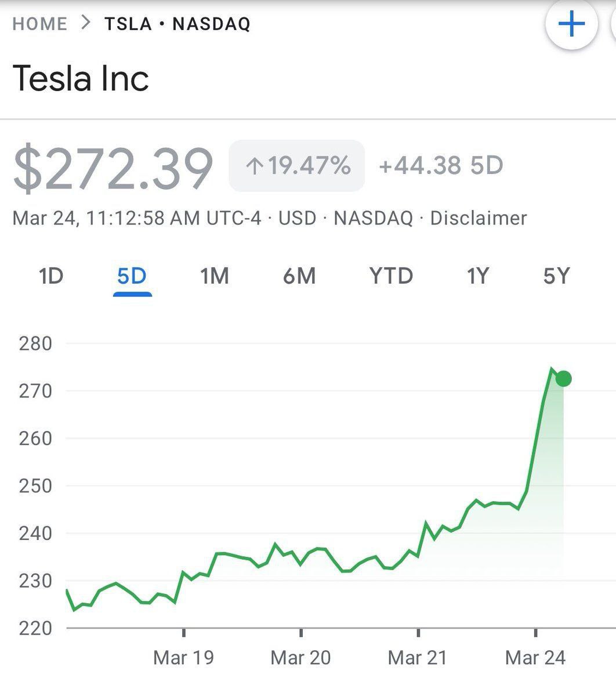616x696 pixels.
Task: Click the Mar 24 axis marker
Action: (x=535, y=658)
